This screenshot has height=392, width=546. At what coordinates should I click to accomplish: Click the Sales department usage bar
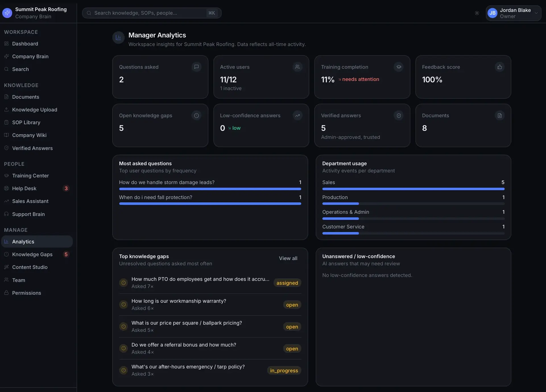coord(413,189)
